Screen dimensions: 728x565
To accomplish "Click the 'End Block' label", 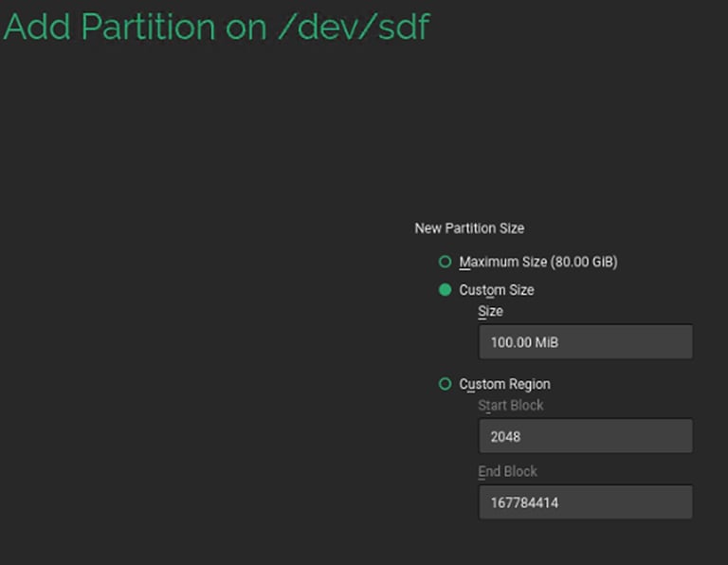I will (507, 471).
